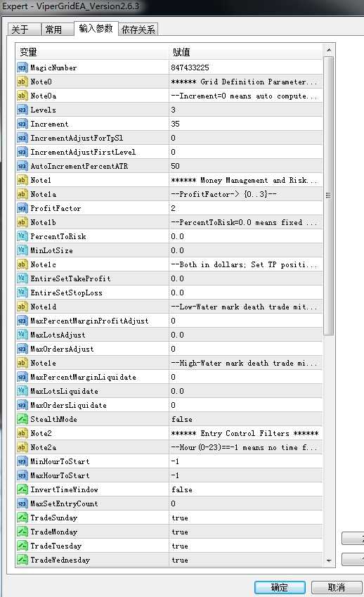Click the scrollbar down arrow
Image resolution: width=364 pixels, height=597 pixels.
(329, 561)
